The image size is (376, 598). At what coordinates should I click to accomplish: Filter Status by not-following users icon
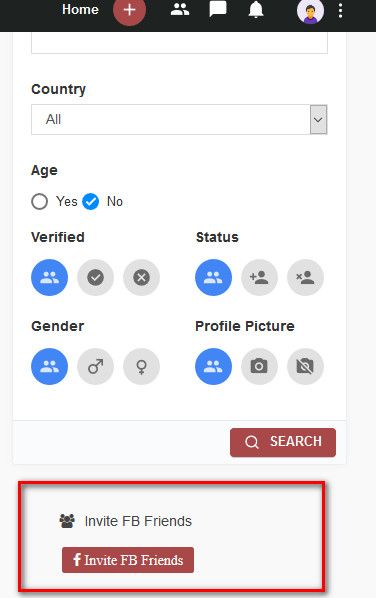305,278
